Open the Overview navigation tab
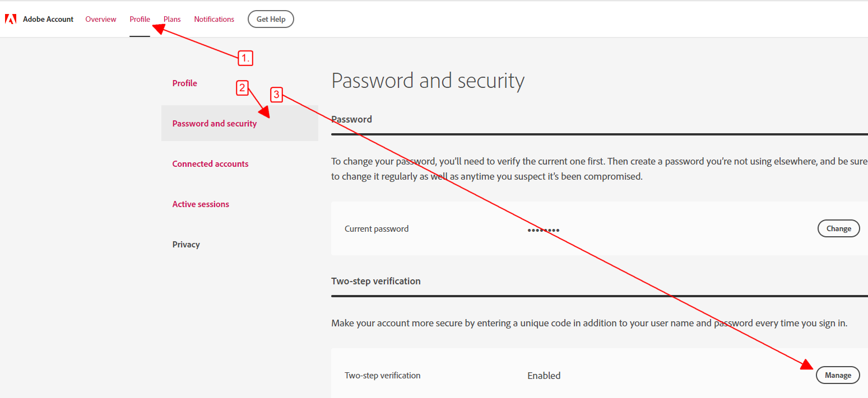The height and width of the screenshot is (398, 868). (101, 18)
